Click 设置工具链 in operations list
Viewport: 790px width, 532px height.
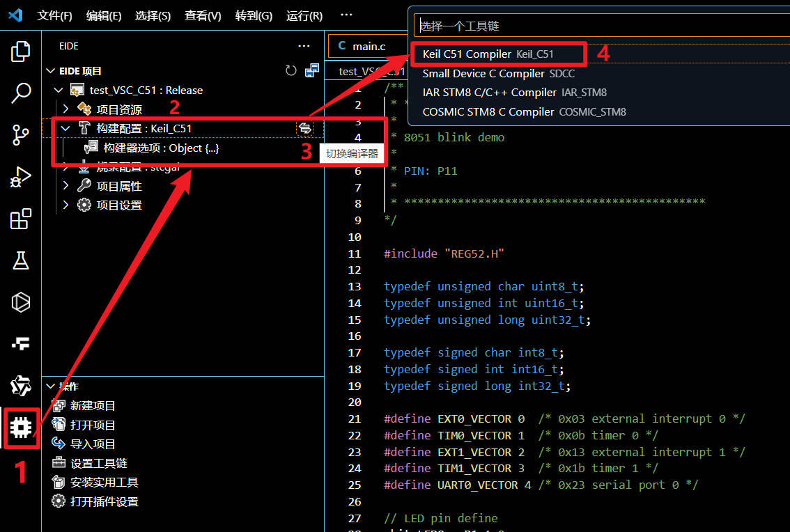98,463
